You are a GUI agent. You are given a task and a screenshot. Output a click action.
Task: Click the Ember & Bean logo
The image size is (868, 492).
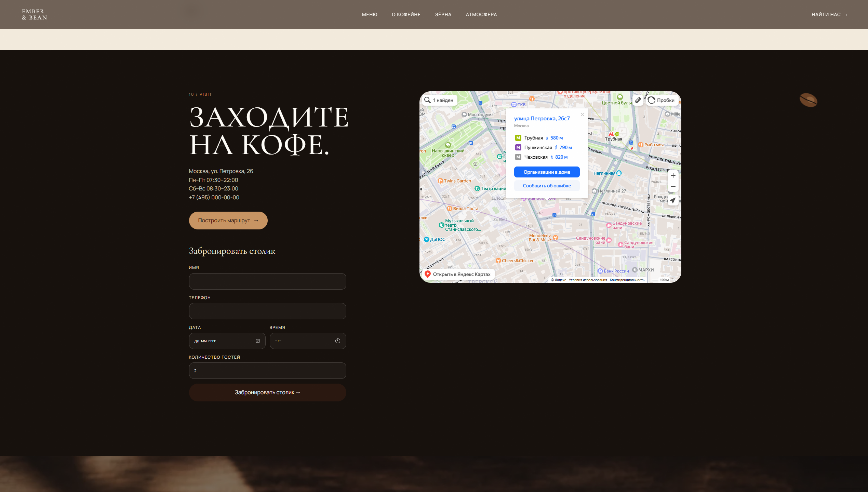(35, 14)
